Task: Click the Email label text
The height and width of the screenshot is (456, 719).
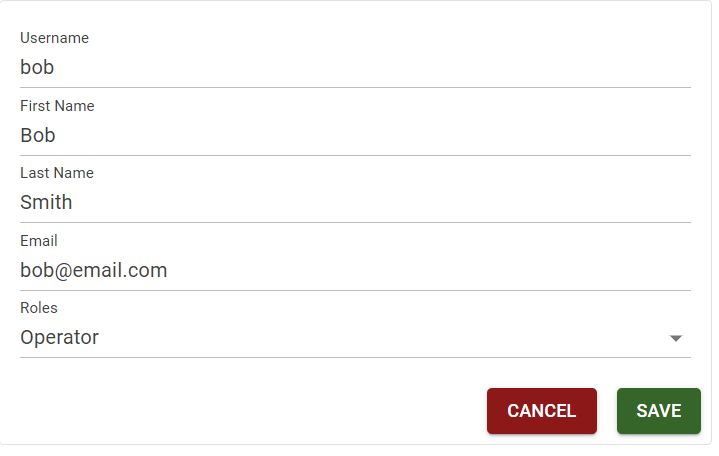Action: pyautogui.click(x=39, y=241)
